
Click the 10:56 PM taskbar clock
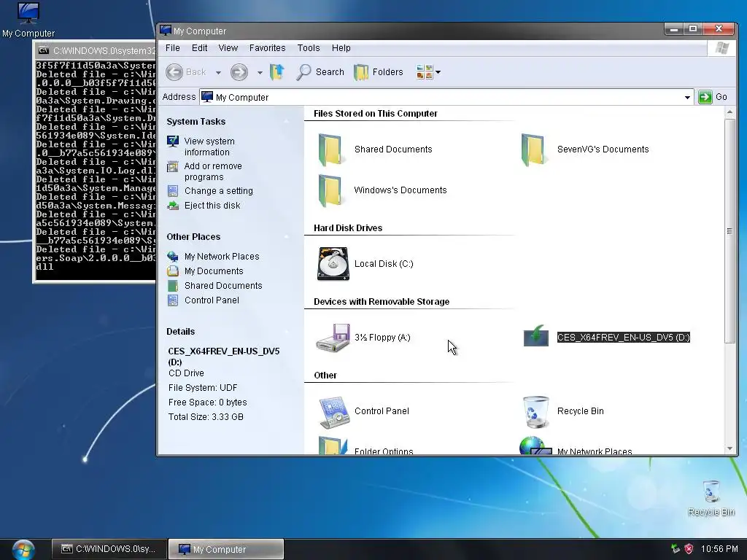pyautogui.click(x=719, y=549)
